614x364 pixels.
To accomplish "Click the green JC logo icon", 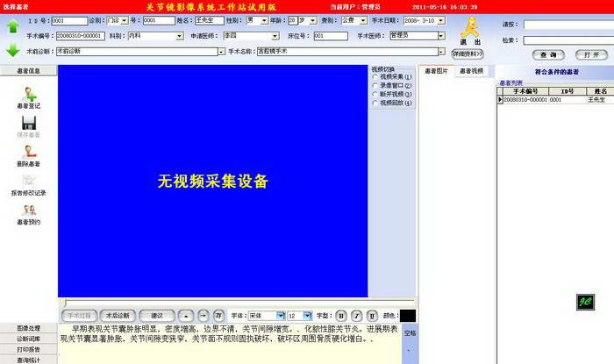I will point(585,302).
